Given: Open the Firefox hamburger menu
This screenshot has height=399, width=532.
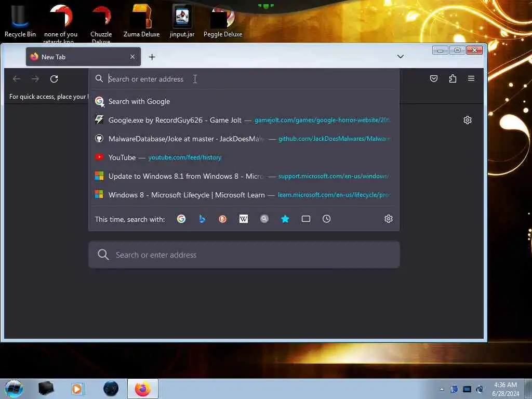Looking at the screenshot, I should (x=471, y=79).
